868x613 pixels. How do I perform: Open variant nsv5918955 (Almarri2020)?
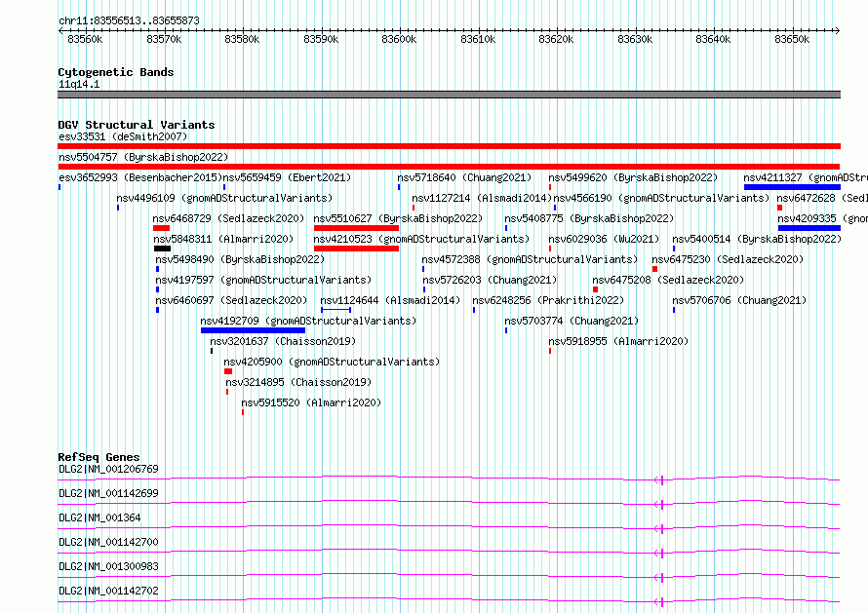[618, 341]
